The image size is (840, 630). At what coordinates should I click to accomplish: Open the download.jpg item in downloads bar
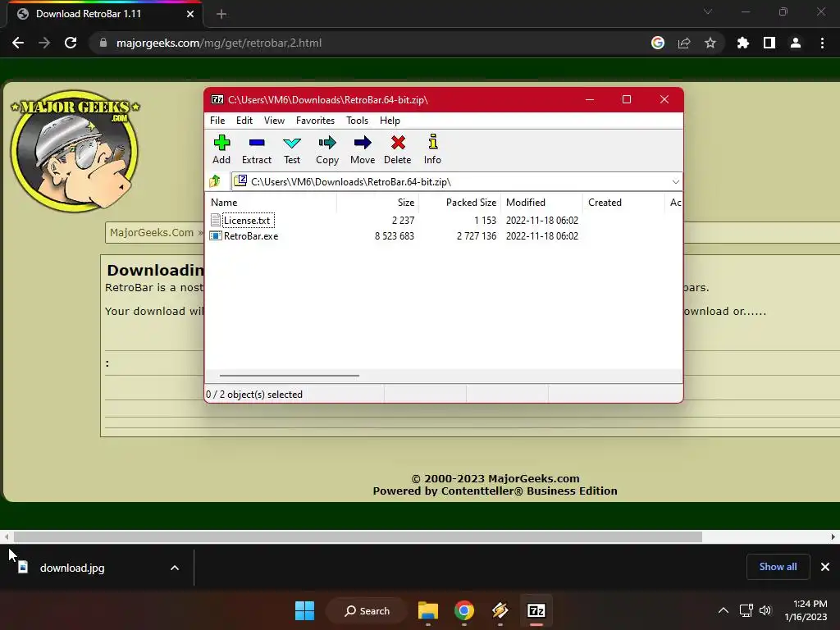pyautogui.click(x=72, y=568)
